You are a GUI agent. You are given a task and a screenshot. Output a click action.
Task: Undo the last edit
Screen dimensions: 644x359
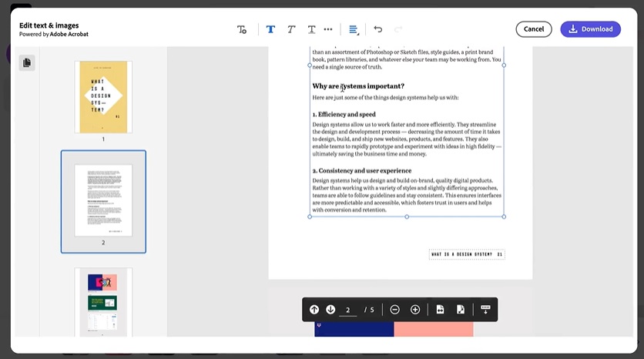378,29
